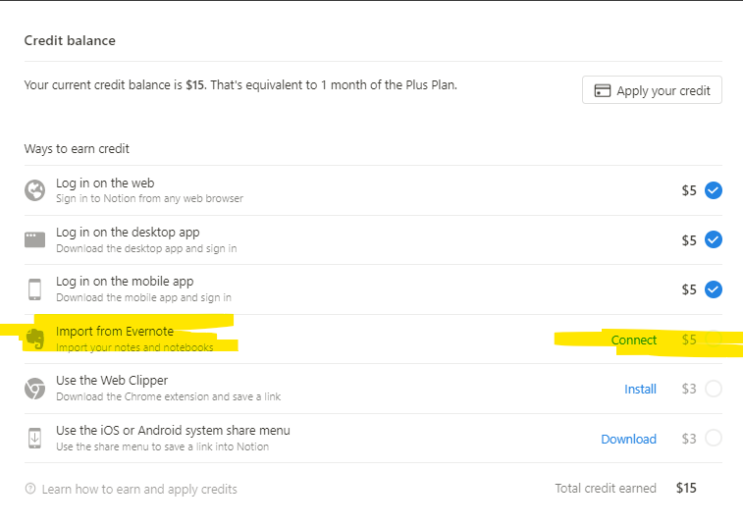Image resolution: width=743 pixels, height=524 pixels.
Task: Click the blue checkmark for mobile app login
Action: tap(713, 289)
